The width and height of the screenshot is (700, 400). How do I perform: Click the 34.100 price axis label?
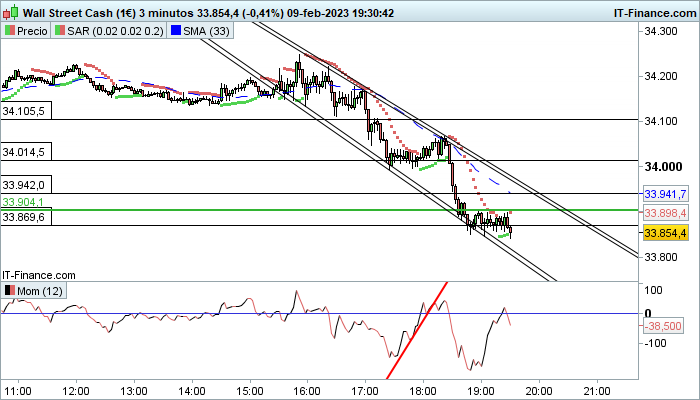click(x=660, y=121)
